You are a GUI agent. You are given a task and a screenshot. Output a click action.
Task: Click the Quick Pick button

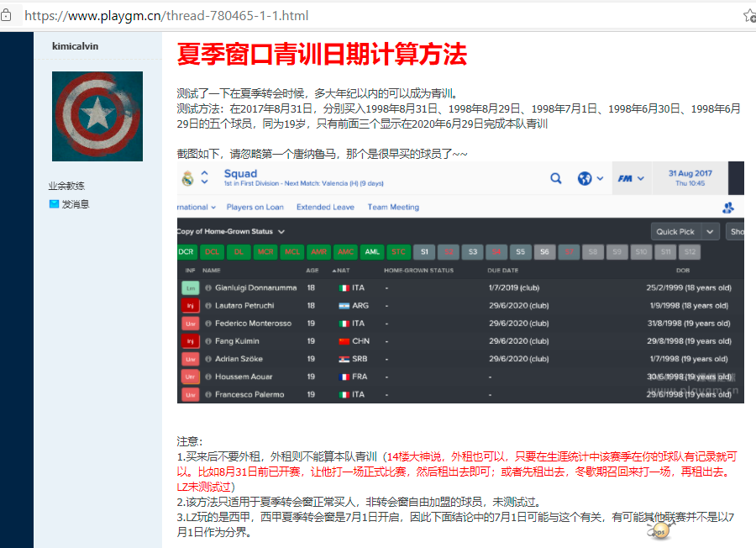pyautogui.click(x=675, y=231)
